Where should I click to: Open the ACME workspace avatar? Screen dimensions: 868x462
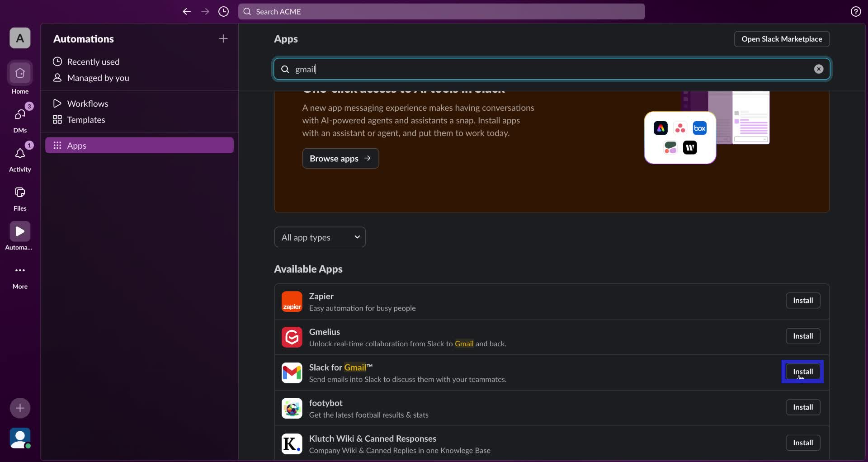pyautogui.click(x=19, y=38)
